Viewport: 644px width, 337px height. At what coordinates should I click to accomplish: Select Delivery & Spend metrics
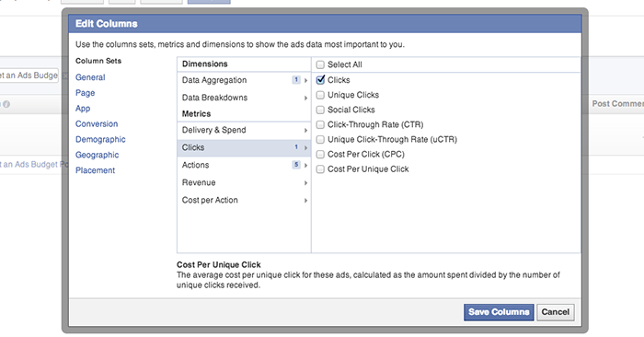coord(244,130)
